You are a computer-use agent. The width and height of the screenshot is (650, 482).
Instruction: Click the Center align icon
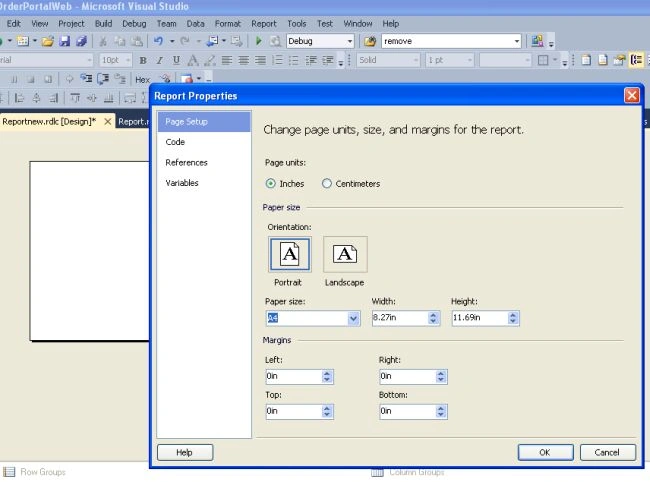(244, 61)
